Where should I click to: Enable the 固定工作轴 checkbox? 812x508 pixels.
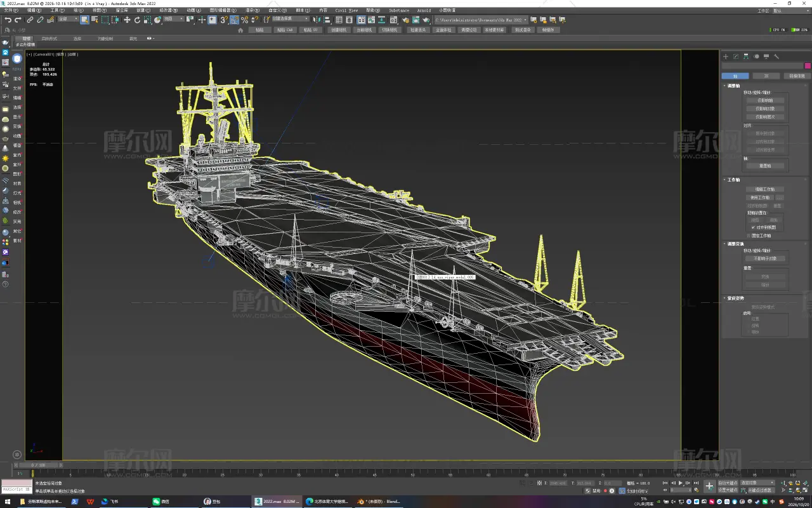749,236
